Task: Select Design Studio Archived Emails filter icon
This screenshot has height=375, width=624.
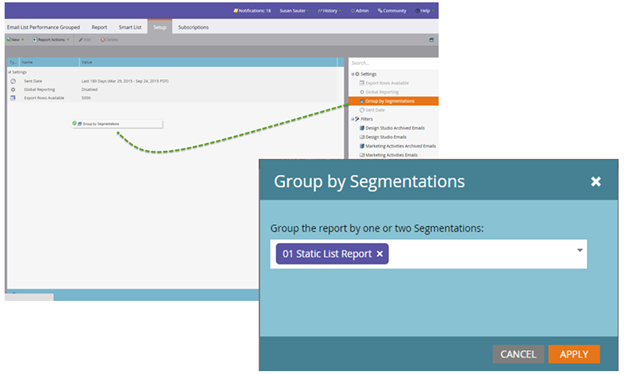Action: coord(362,128)
